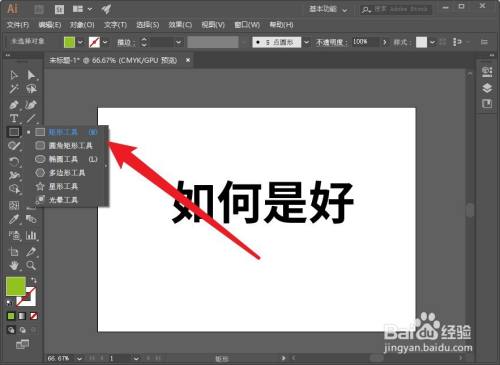Expand the stroke color dropdown in control bar
This screenshot has width=500, height=365.
coord(105,42)
